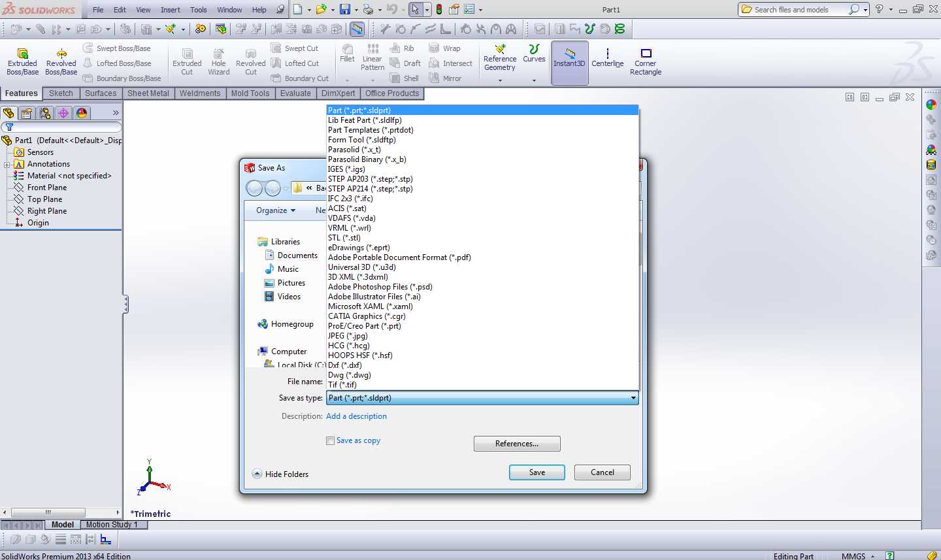
Task: Select the Boundary Cut feature
Action: (x=300, y=78)
